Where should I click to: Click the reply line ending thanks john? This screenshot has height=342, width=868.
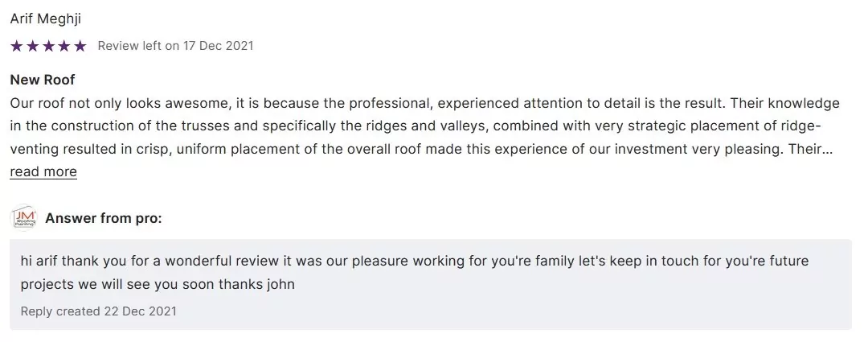[x=158, y=284]
